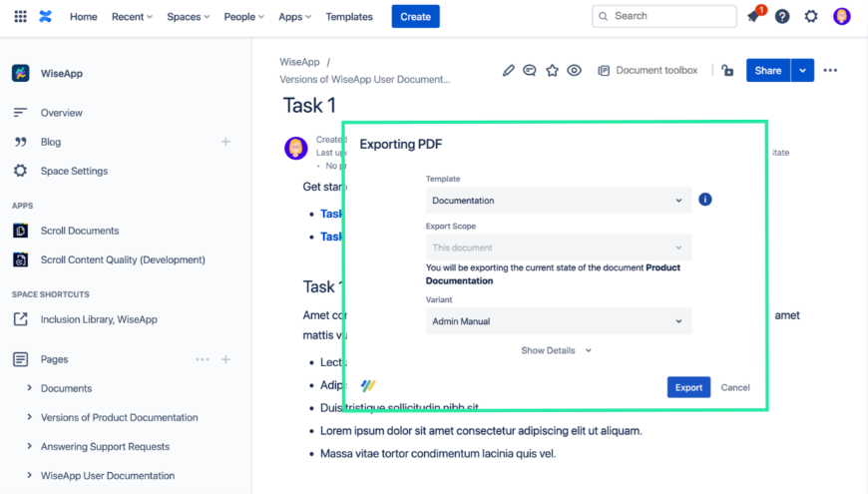Open Templates in top navigation
Image resolution: width=868 pixels, height=494 pixels.
point(349,17)
